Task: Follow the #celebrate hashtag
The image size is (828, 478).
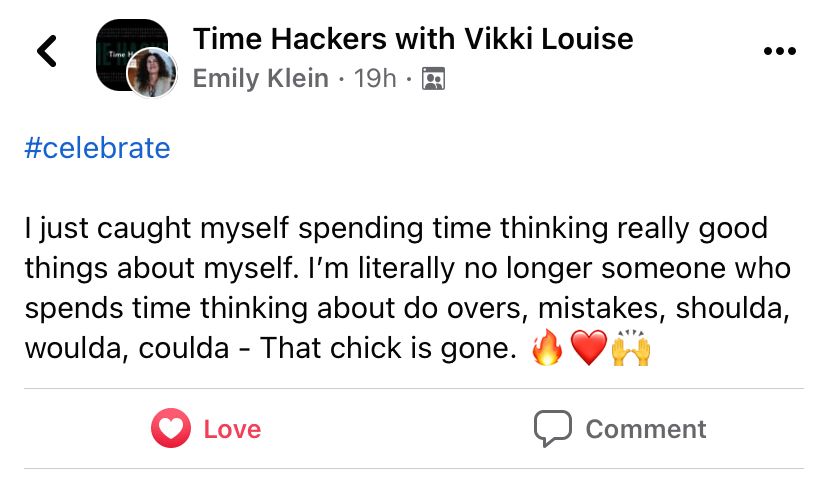Action: coord(97,148)
